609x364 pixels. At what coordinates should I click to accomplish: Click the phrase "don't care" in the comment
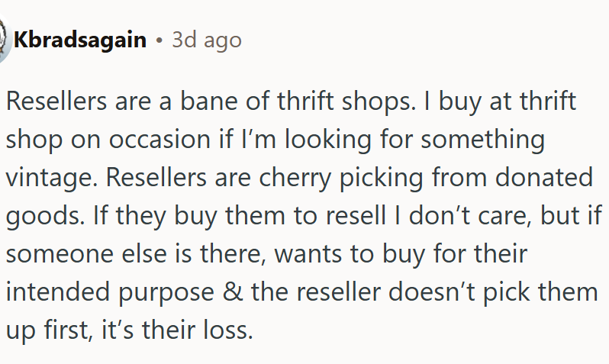(455, 217)
